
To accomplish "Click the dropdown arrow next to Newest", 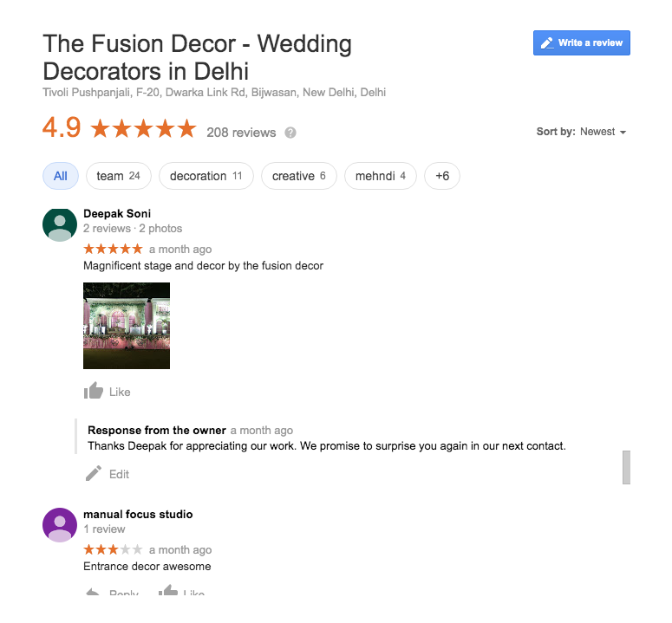I will (x=623, y=133).
